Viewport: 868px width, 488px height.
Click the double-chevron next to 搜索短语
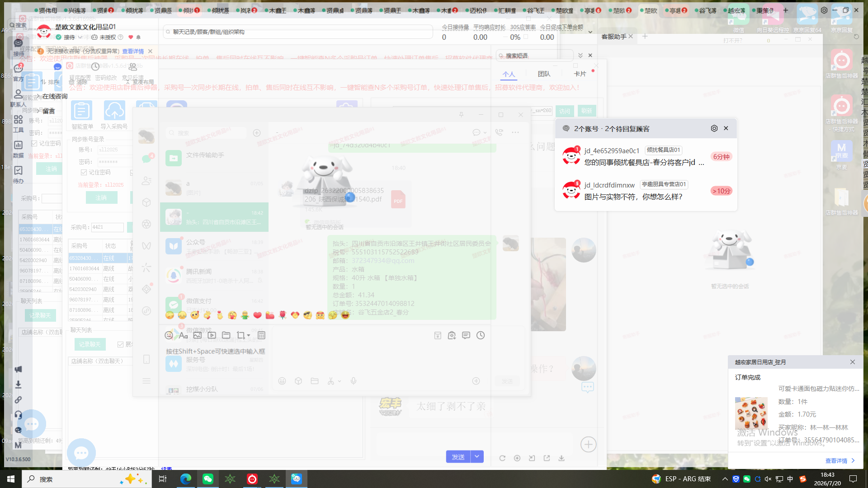(580, 56)
